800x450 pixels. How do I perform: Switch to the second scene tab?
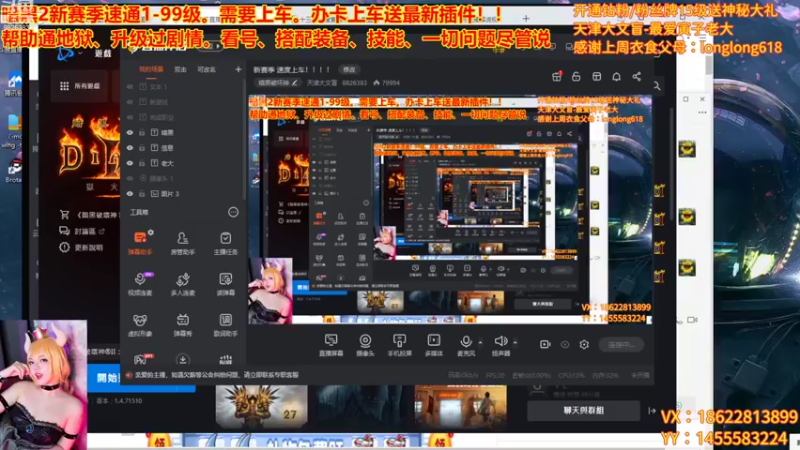(x=180, y=69)
